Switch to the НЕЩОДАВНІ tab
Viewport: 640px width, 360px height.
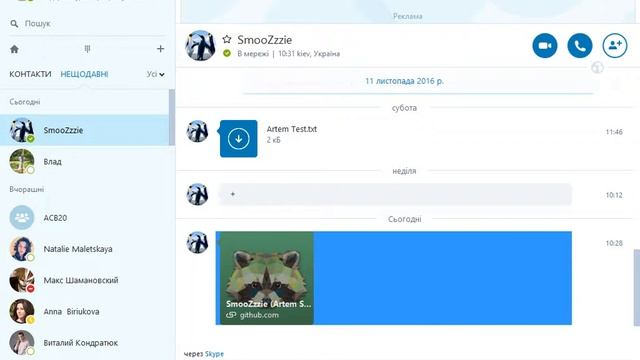tap(84, 74)
